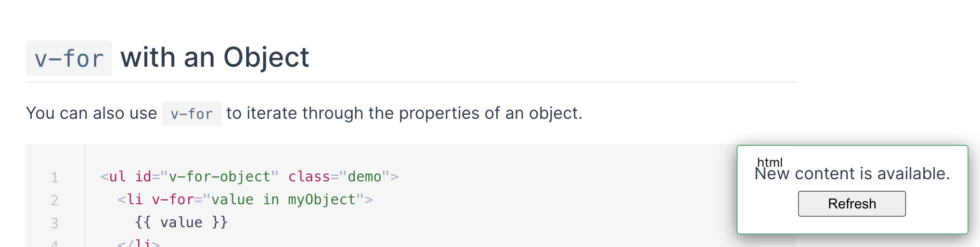The height and width of the screenshot is (247, 980).
Task: Click the v-for attribute name on line 2
Action: click(x=173, y=200)
